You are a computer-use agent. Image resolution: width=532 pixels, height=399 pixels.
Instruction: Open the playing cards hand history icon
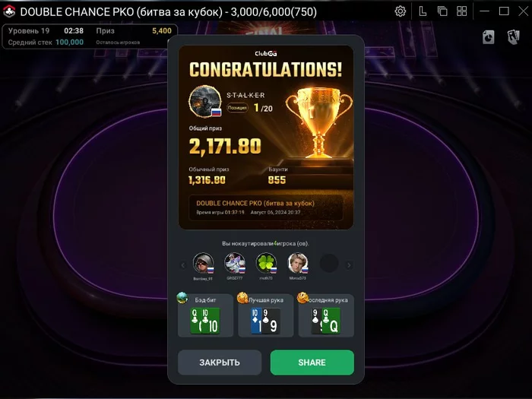513,37
